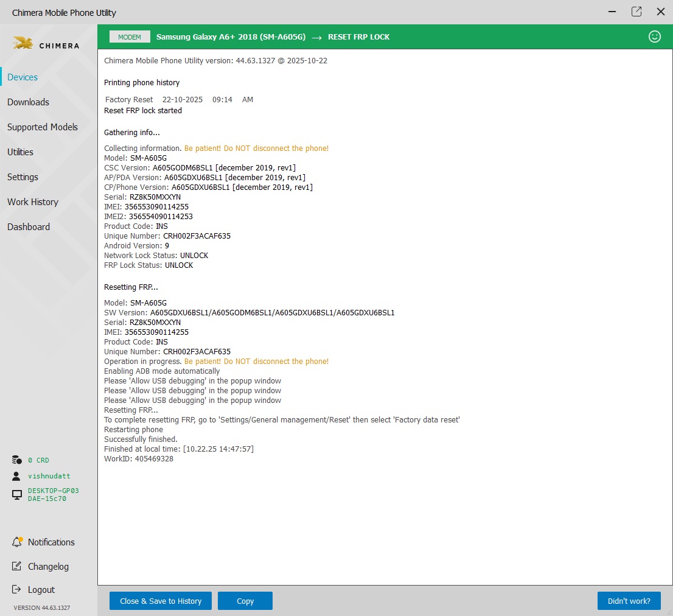Click the first IMEI: 356553090114255 line
The height and width of the screenshot is (616, 673).
[147, 207]
